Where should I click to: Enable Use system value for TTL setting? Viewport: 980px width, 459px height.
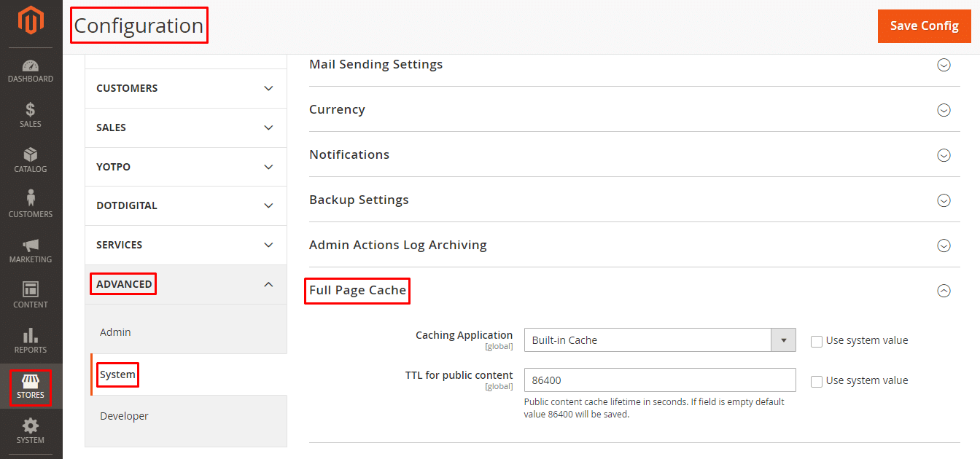(x=817, y=380)
